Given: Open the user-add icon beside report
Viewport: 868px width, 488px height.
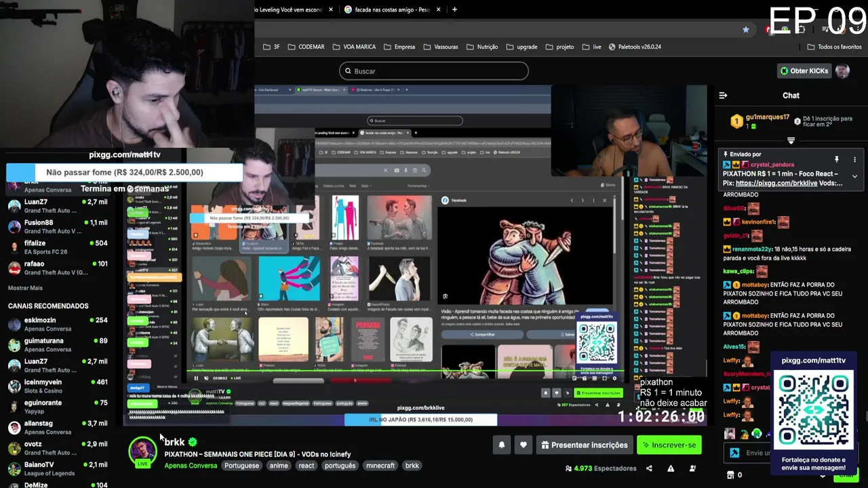Looking at the screenshot, I should (x=692, y=468).
